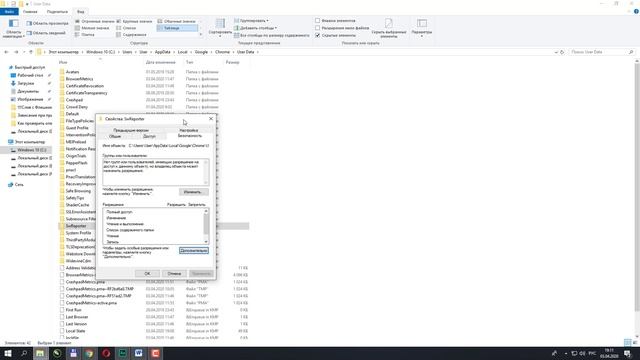The height and width of the screenshot is (360, 640).
Task: Open Google Chrome from the taskbar
Action: pos(89,353)
